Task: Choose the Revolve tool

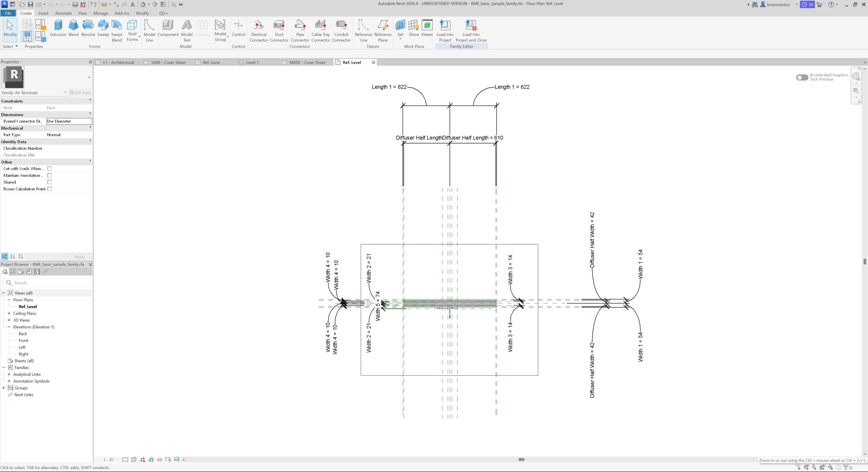Action: click(88, 28)
